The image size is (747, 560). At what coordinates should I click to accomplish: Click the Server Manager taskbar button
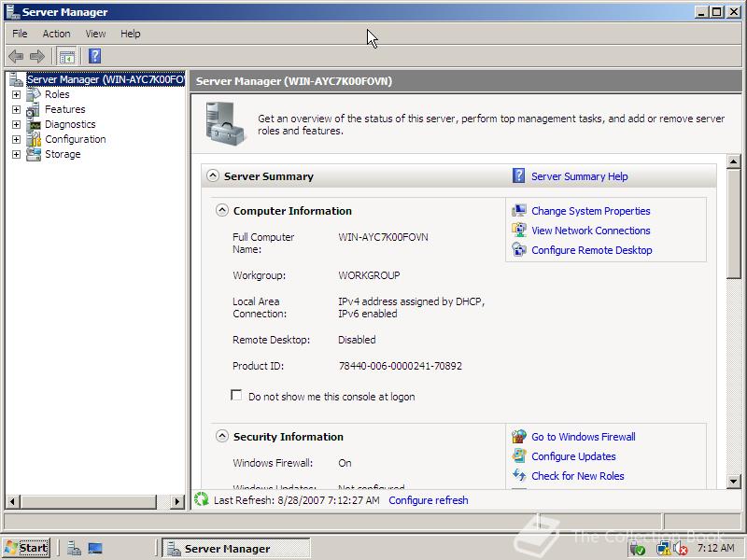tap(236, 548)
